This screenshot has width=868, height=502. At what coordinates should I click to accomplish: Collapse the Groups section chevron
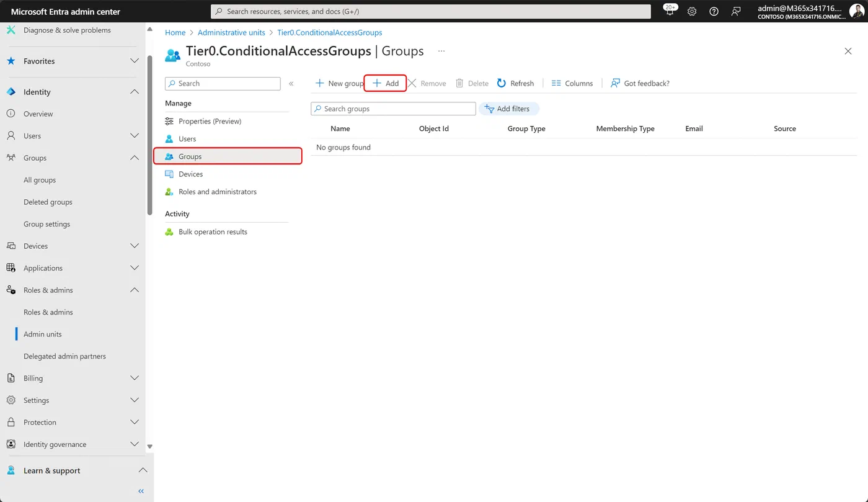(135, 158)
